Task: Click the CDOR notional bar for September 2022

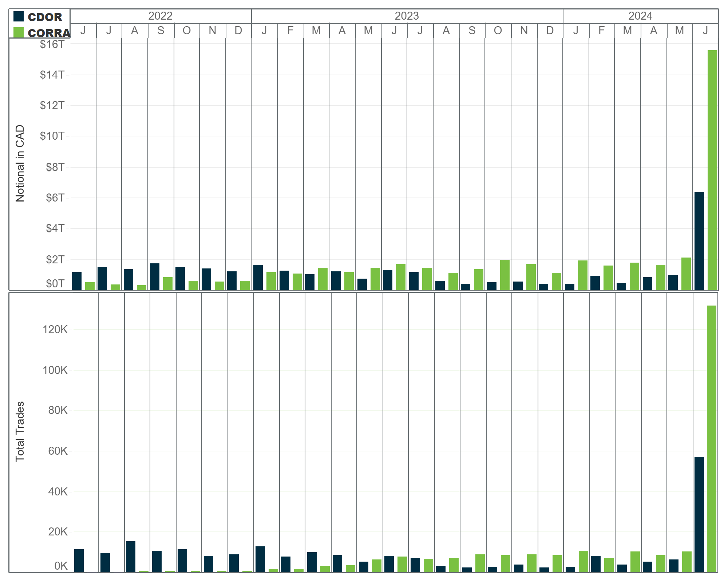Action: 155,276
